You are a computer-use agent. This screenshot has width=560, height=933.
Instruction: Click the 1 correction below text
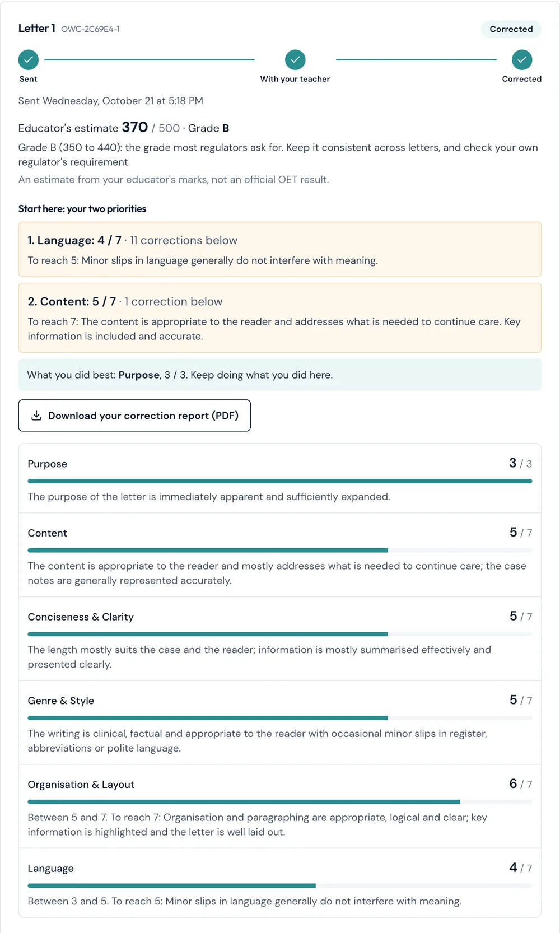[x=173, y=301]
